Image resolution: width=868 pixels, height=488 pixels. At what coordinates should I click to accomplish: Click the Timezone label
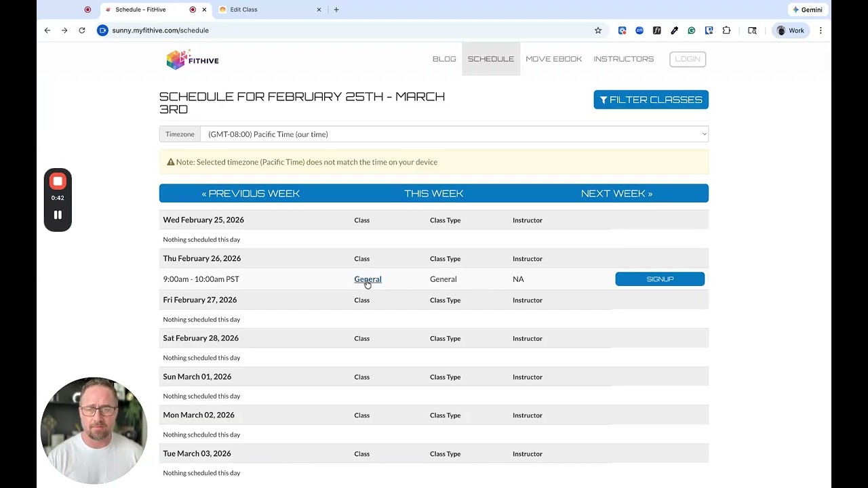(180, 134)
